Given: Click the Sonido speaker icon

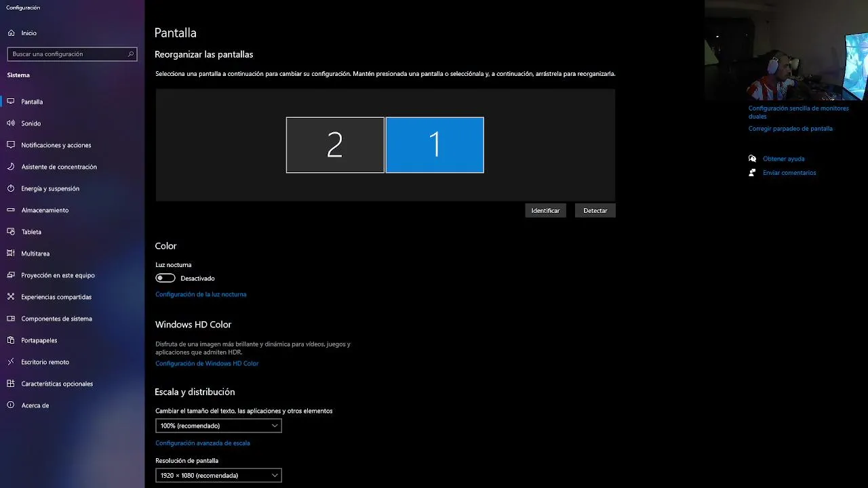Looking at the screenshot, I should coord(11,123).
